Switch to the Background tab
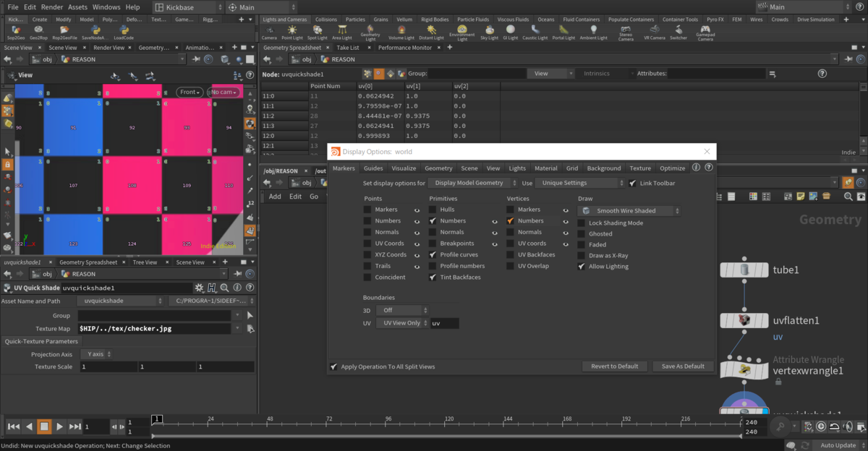The height and width of the screenshot is (451, 868). pos(604,168)
